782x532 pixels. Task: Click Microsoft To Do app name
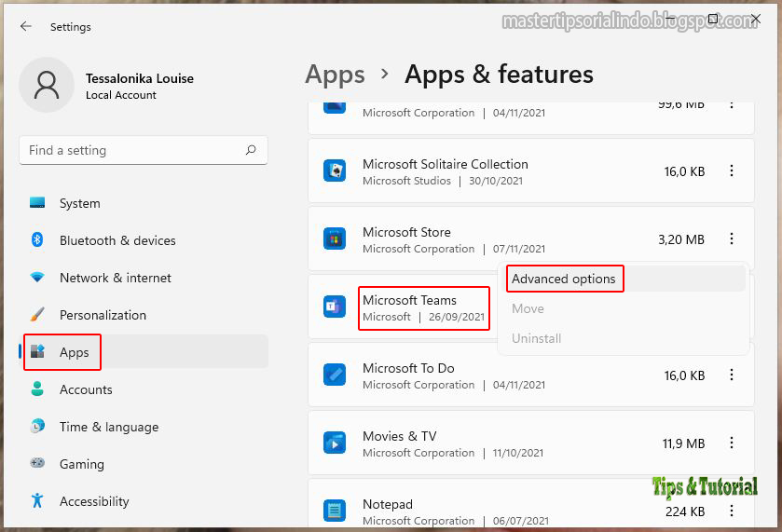tap(408, 368)
